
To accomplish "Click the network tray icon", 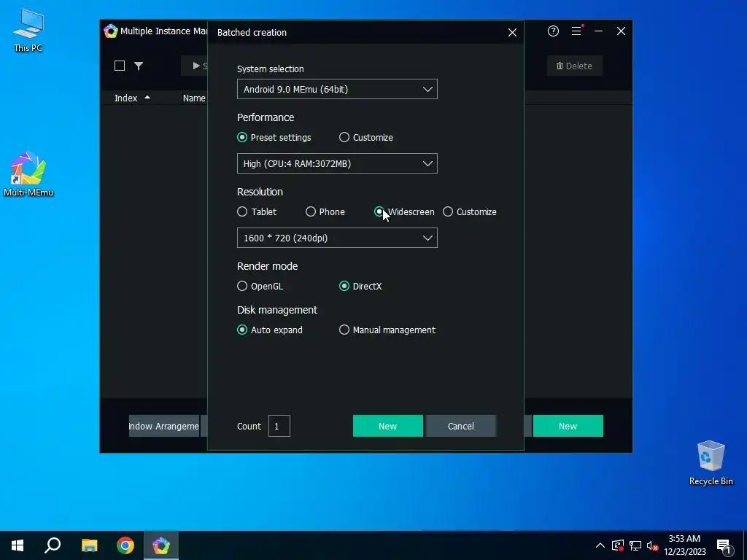I will click(635, 545).
